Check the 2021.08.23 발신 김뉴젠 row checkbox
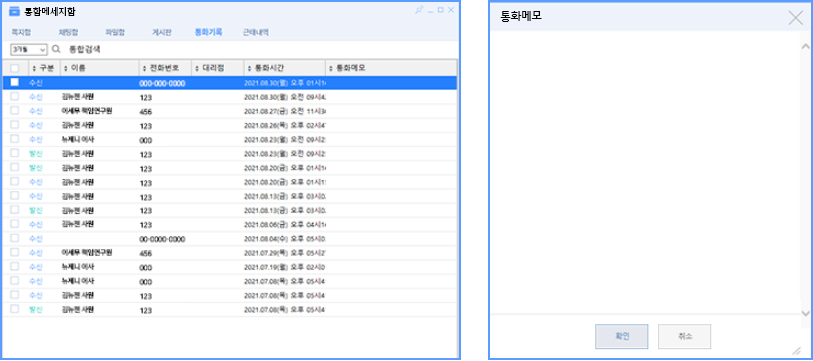The width and height of the screenshot is (813, 361). click(15, 153)
